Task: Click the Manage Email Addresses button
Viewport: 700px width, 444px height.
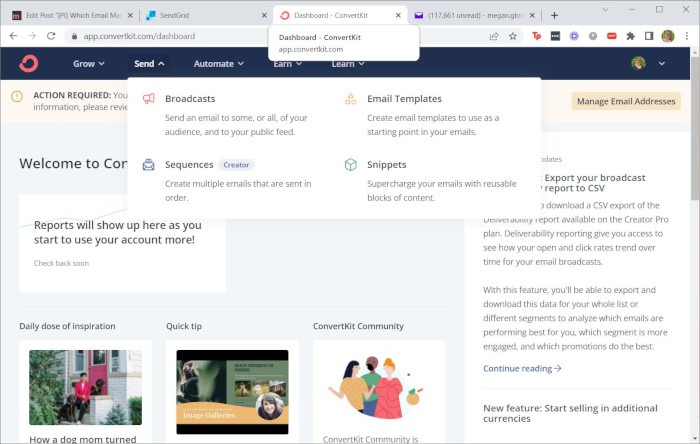Action: point(626,101)
